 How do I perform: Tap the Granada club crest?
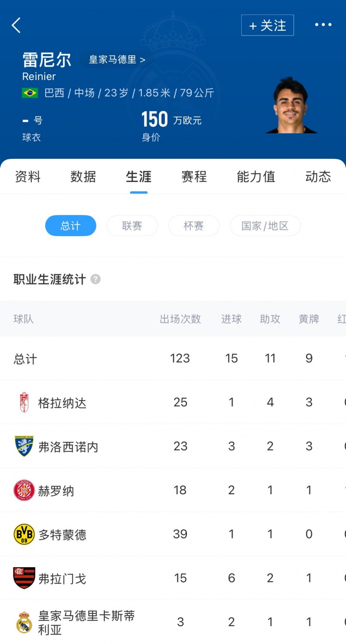pos(24,403)
